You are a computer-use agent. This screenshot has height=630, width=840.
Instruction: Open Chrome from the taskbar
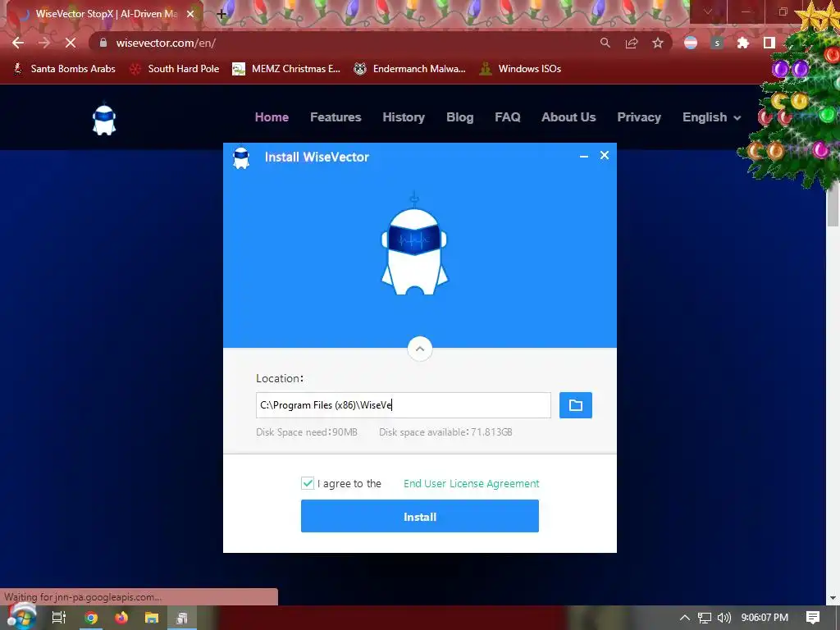91,618
